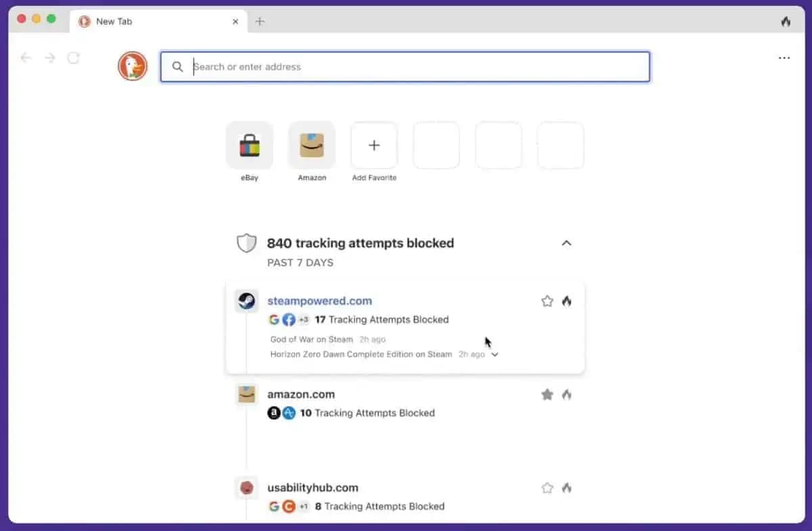The width and height of the screenshot is (812, 531).
Task: Burn amazon.com data with the flame icon
Action: 566,394
